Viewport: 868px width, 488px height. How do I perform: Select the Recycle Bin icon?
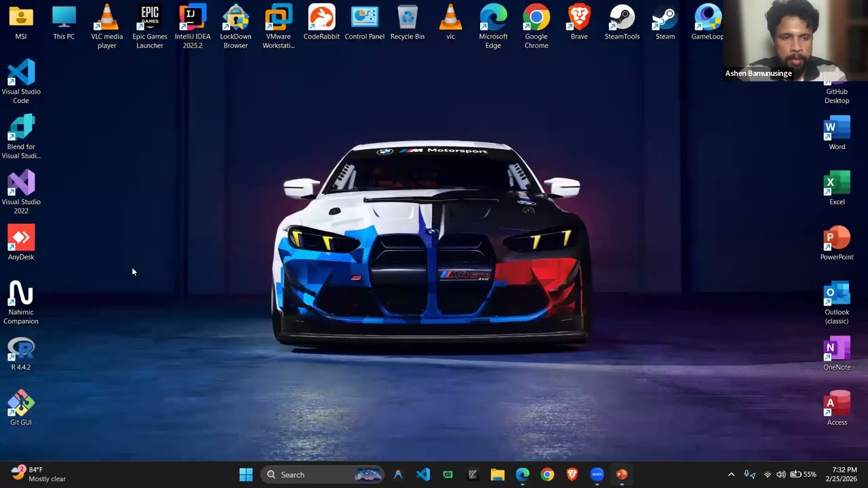click(x=408, y=22)
